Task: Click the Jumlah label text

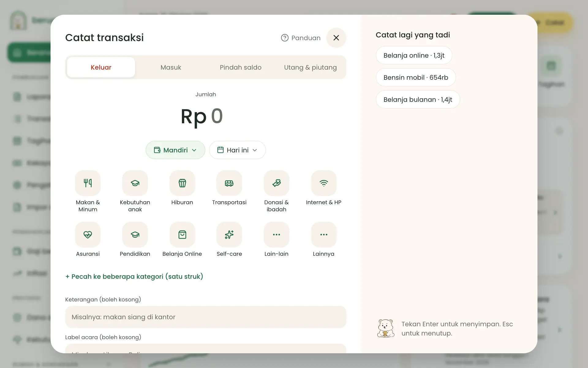Action: tap(206, 94)
